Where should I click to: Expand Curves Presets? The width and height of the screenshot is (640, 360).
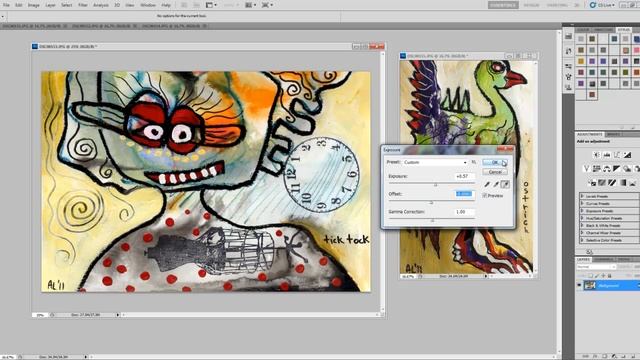(x=582, y=203)
